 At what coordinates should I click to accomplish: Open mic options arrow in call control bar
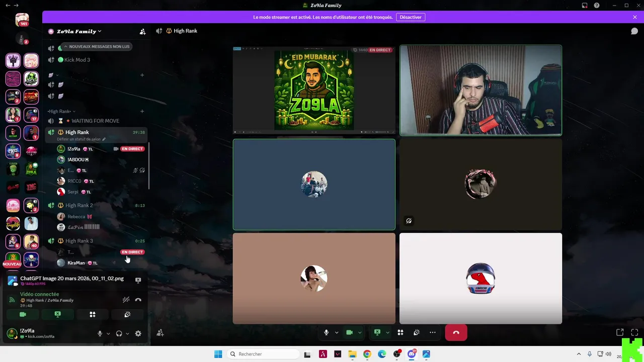(x=337, y=332)
